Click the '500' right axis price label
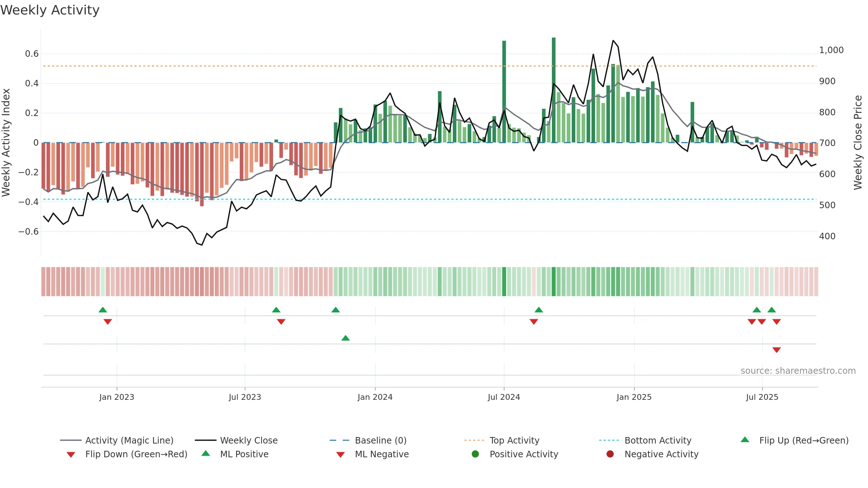 tap(827, 205)
